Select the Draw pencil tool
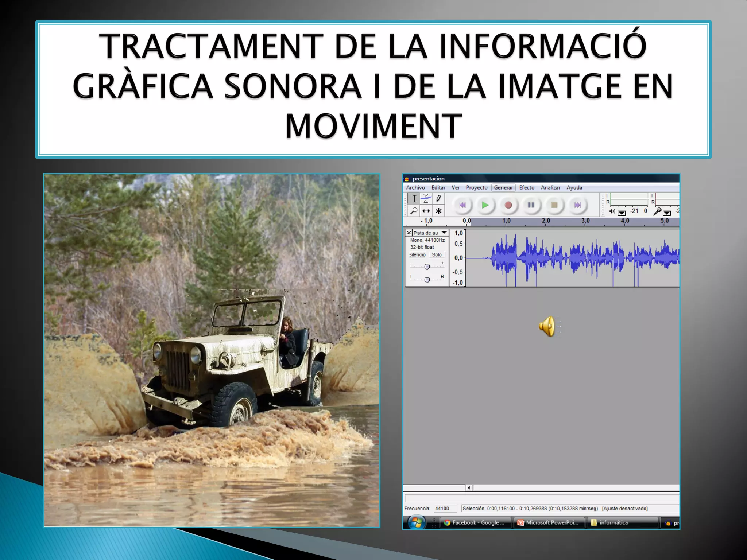 point(438,199)
